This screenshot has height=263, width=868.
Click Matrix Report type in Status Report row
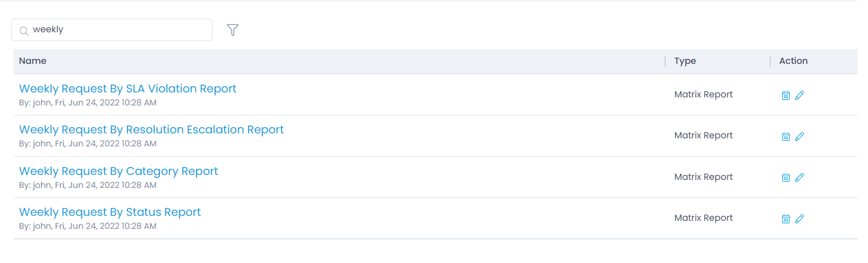pos(703,218)
